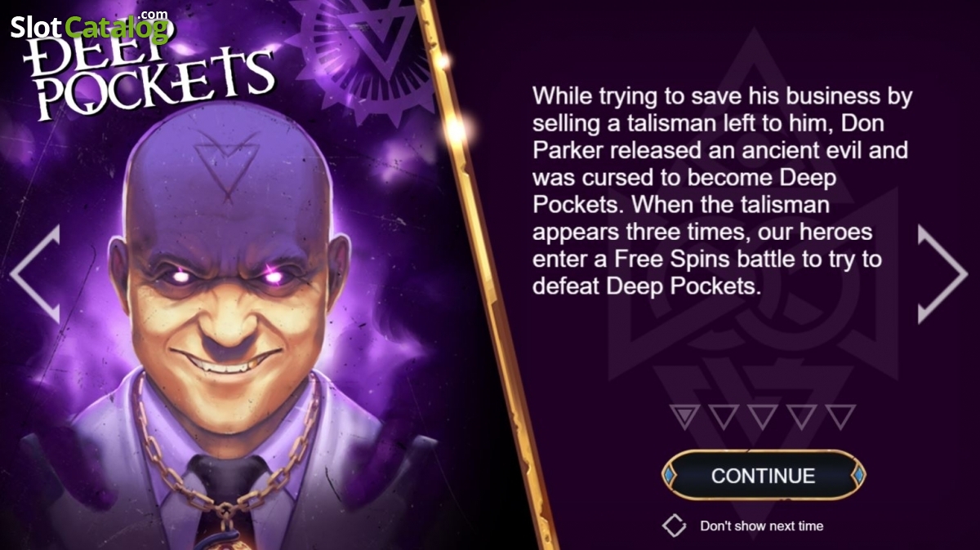The width and height of the screenshot is (980, 550).
Task: Jump to the fourth triangle page indicator
Action: tap(802, 416)
